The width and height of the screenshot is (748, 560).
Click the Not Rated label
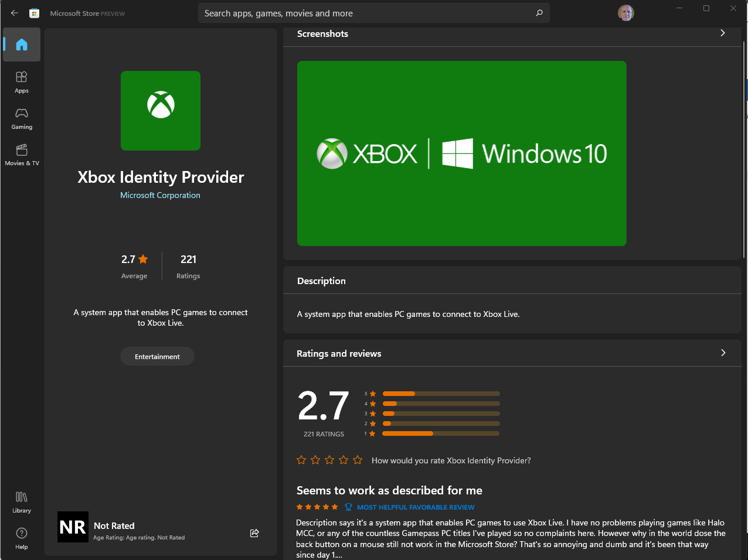click(114, 526)
